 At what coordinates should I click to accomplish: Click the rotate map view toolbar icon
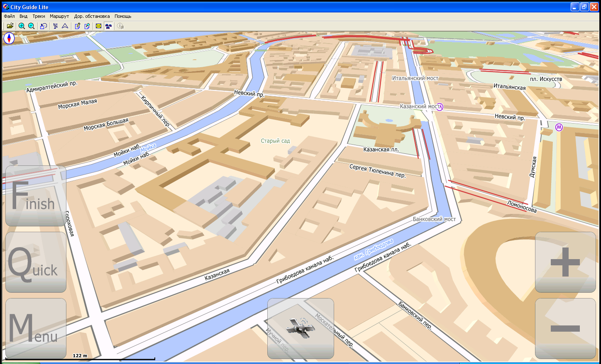(43, 26)
